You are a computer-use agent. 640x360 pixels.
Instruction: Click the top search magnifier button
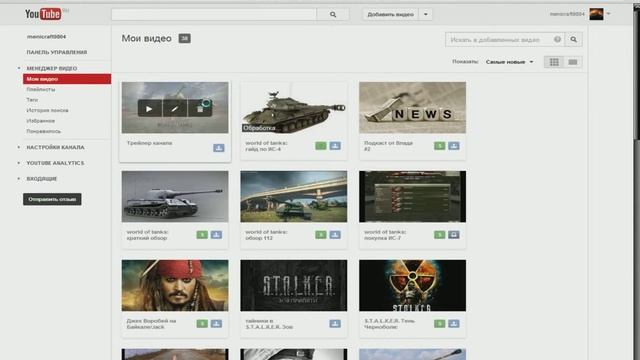click(333, 14)
